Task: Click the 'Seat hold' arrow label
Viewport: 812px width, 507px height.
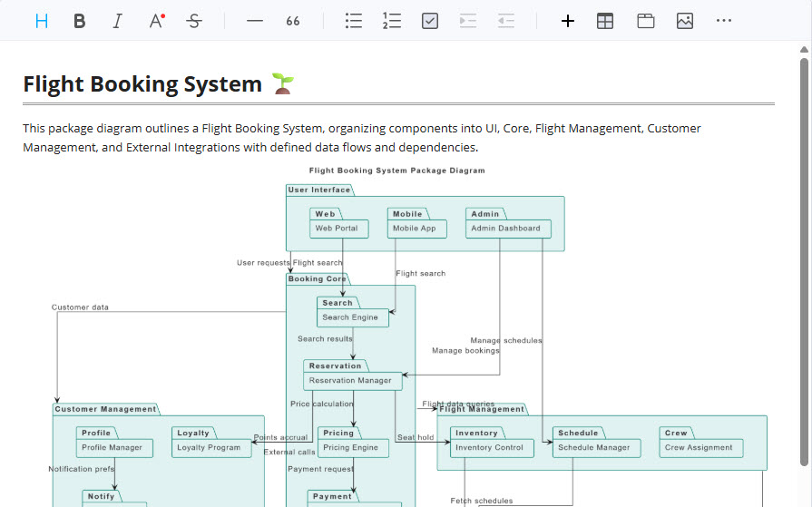Action: click(416, 437)
